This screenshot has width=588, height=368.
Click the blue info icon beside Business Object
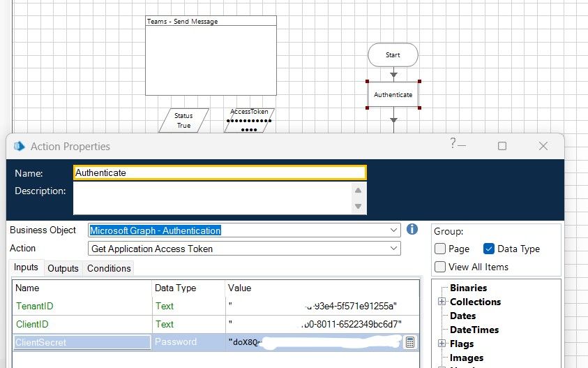(x=412, y=229)
